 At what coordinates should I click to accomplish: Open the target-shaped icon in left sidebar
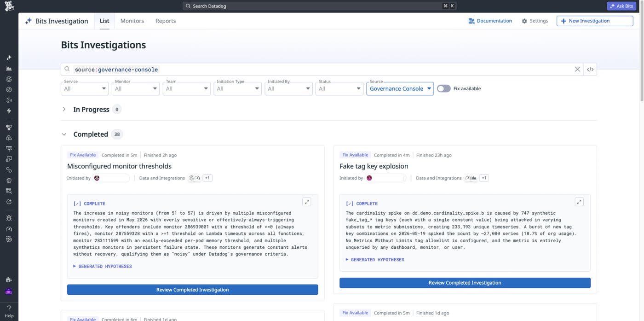pyautogui.click(x=9, y=79)
